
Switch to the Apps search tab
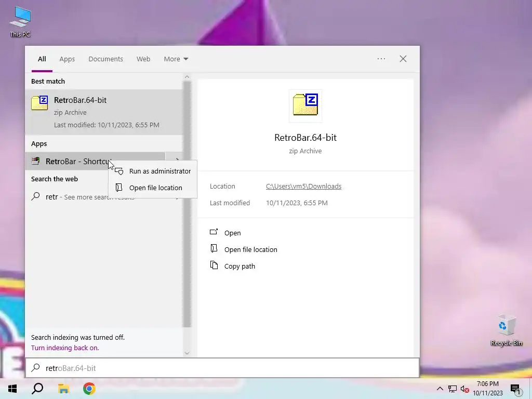click(67, 59)
